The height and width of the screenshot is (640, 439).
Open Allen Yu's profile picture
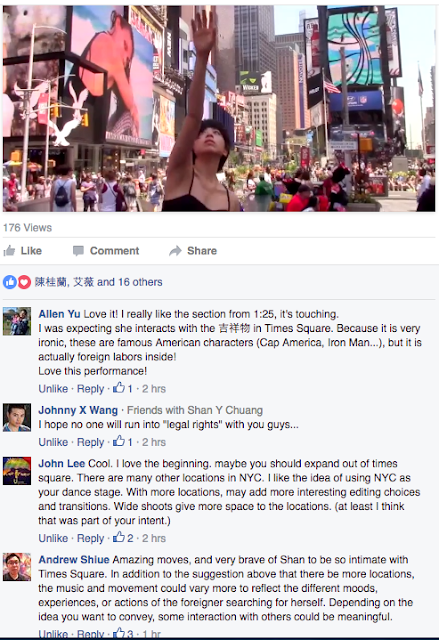click(x=17, y=321)
